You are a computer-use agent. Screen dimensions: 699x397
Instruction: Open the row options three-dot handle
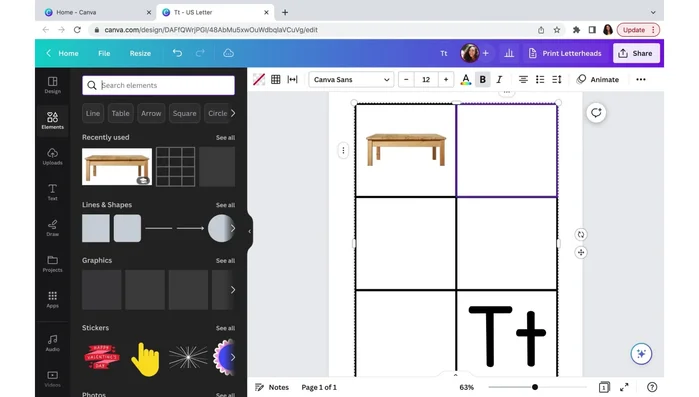point(343,150)
